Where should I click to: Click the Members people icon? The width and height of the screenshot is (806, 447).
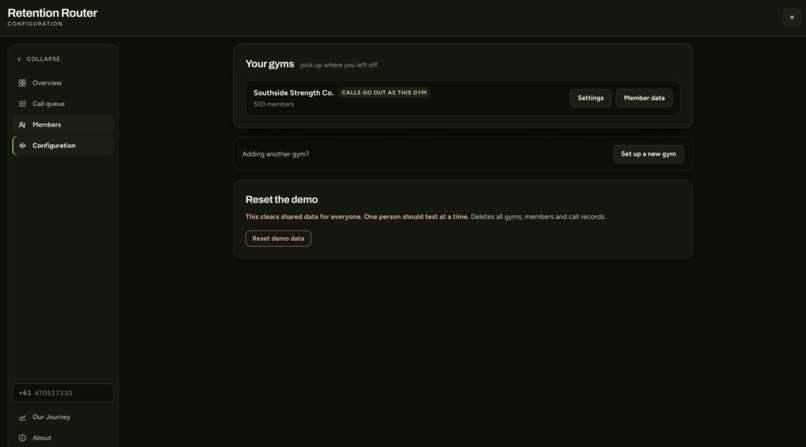click(22, 125)
